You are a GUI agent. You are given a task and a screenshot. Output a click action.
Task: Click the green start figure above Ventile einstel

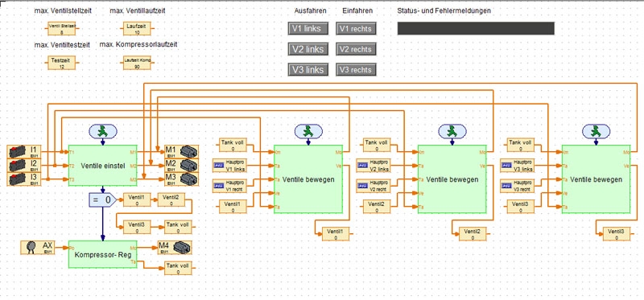pyautogui.click(x=103, y=131)
